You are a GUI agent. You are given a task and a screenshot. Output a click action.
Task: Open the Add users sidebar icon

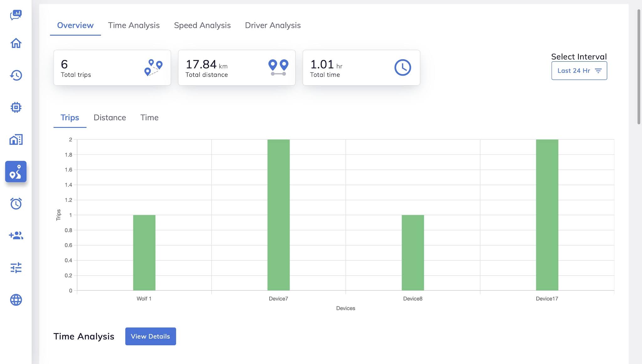click(x=16, y=236)
